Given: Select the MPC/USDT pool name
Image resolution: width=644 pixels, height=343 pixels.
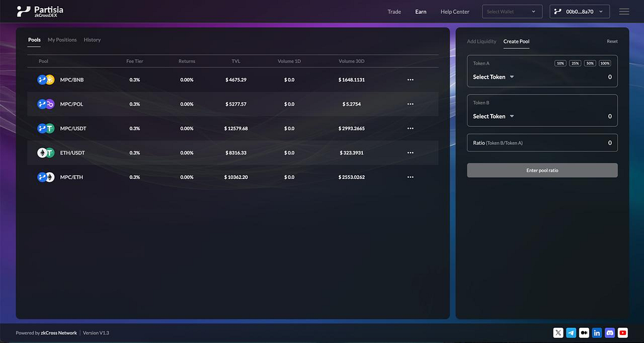Looking at the screenshot, I should coord(73,128).
